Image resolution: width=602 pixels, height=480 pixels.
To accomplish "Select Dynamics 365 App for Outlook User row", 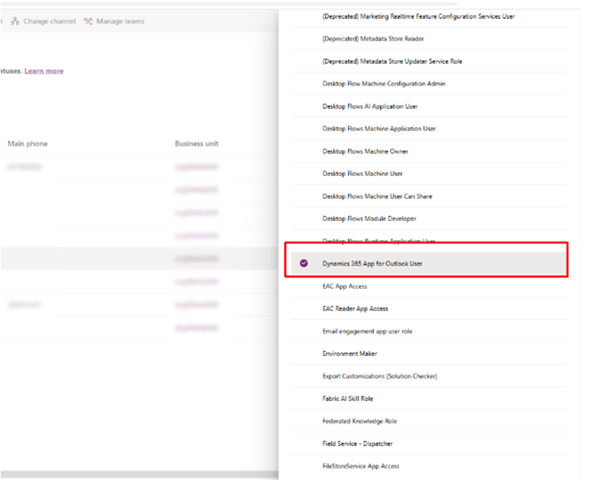I will (x=429, y=263).
